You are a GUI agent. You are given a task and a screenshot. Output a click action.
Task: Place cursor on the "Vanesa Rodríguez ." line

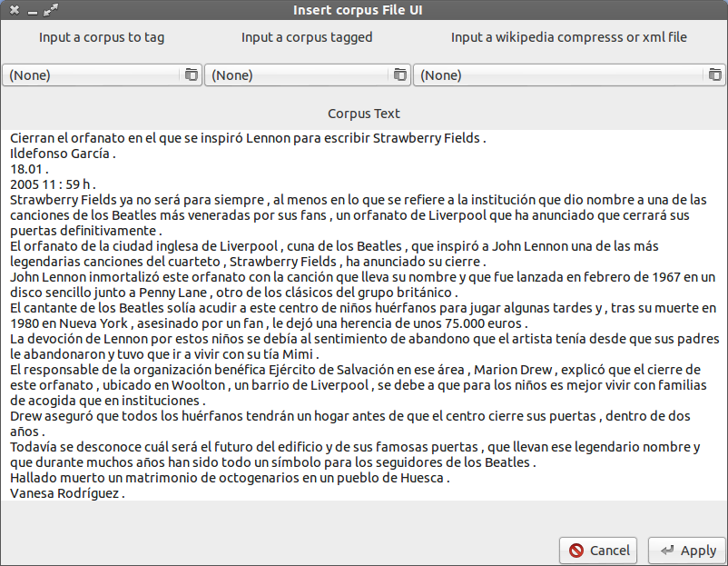(67, 493)
